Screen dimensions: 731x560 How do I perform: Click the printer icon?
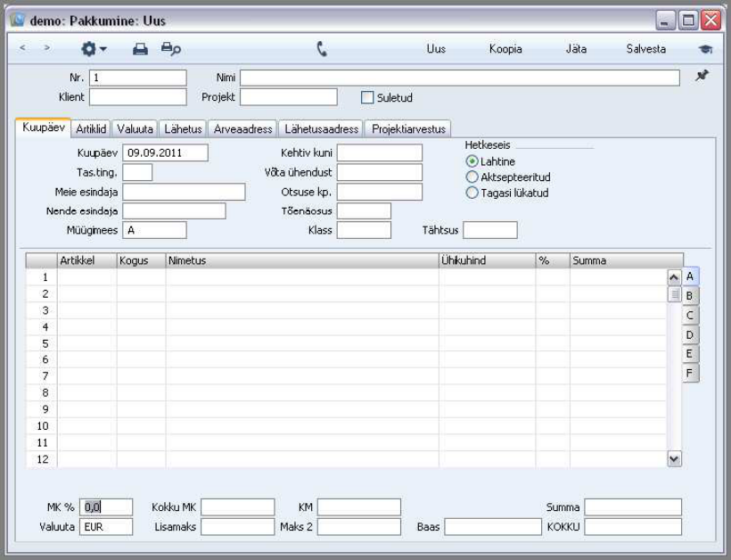click(x=140, y=48)
